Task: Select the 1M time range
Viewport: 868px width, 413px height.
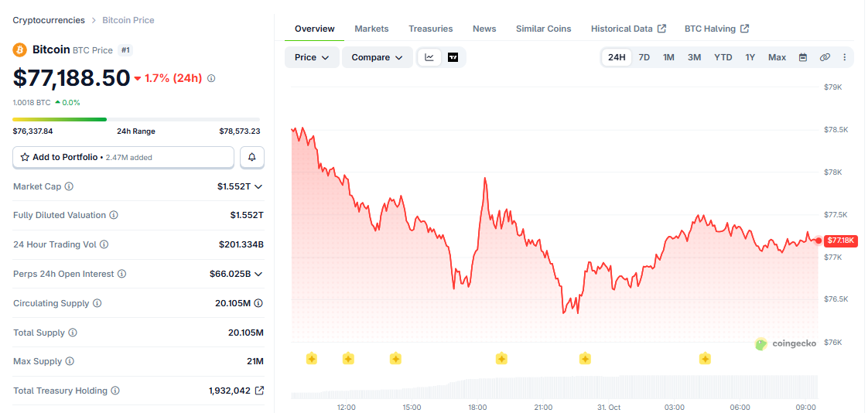Action: click(668, 57)
